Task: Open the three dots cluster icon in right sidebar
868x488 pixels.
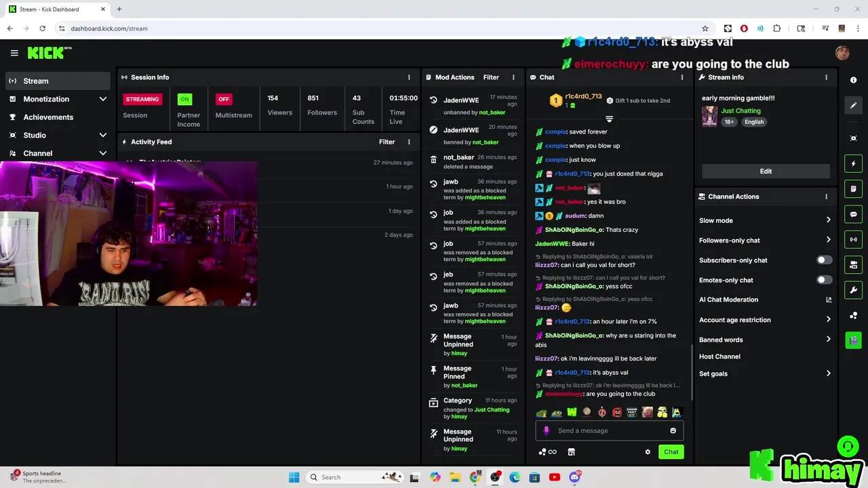Action: pos(853,315)
